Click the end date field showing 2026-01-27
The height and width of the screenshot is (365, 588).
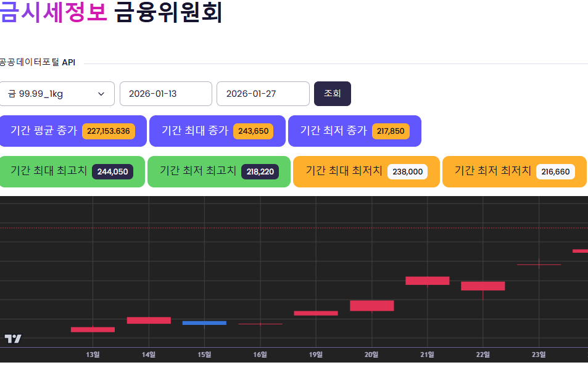tap(263, 93)
